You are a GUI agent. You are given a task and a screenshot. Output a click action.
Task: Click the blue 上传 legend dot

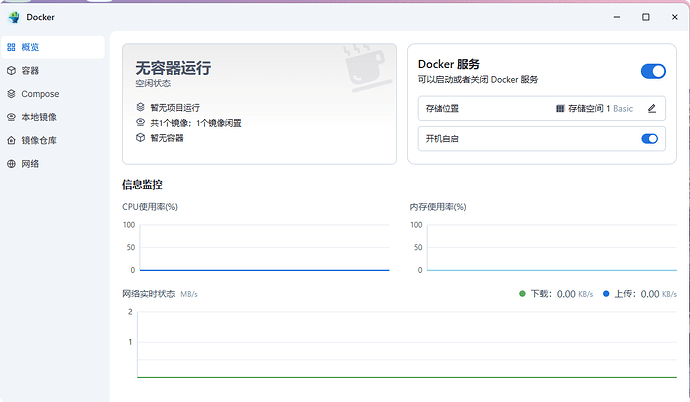(606, 294)
